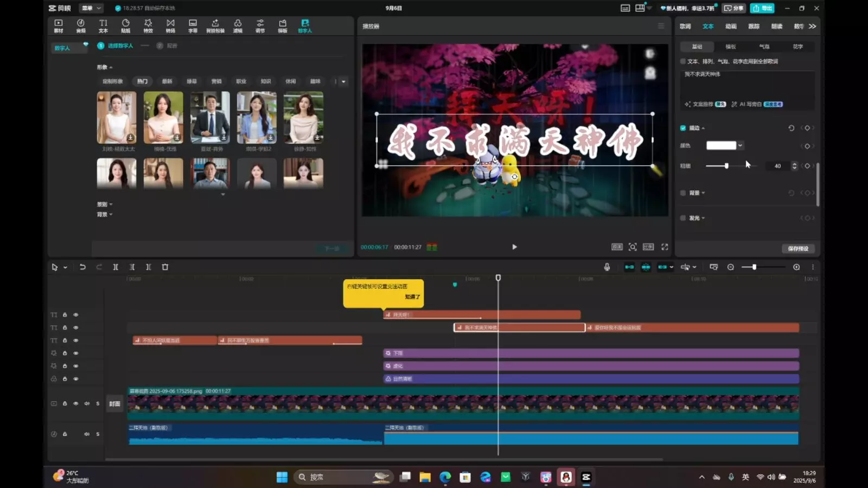Click the 保存预设 (save preset) button
The image size is (868, 488).
tap(798, 248)
